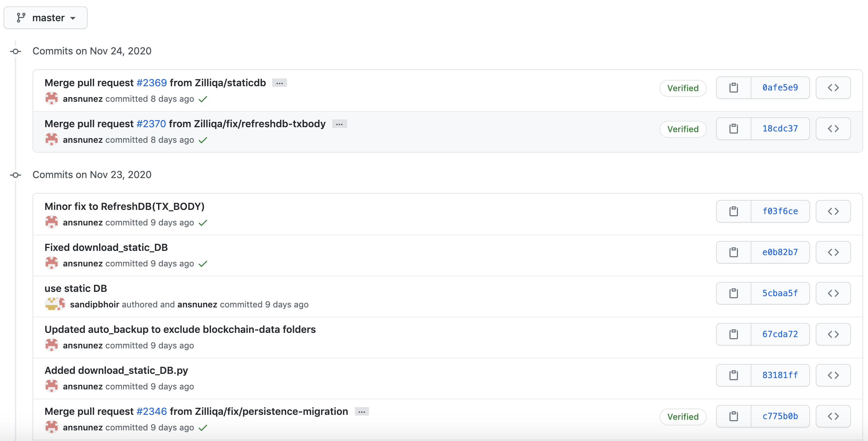Copy full SHA for commit f03f6ce
This screenshot has height=441, width=868.
tap(733, 211)
